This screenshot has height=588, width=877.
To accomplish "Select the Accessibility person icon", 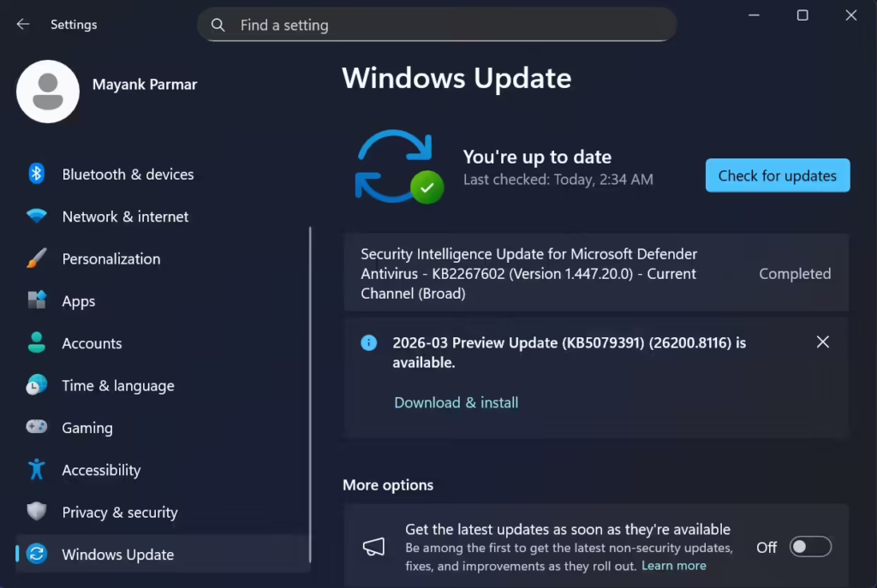I will [36, 470].
